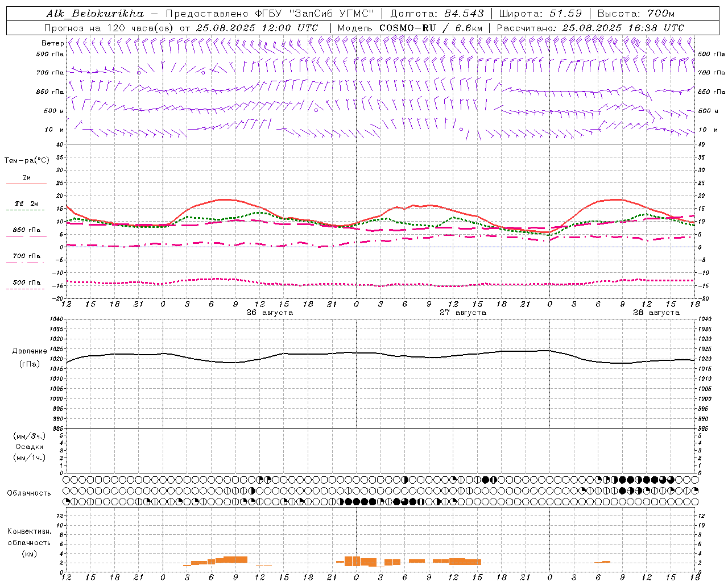This screenshot has width=728, height=582.
Task: Click the '(км)' convective height unit label
Action: (29, 554)
